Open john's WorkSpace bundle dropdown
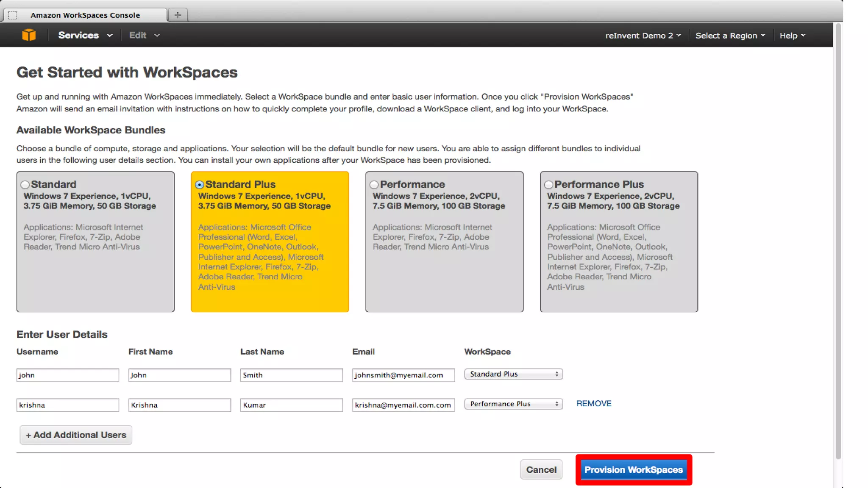Screen dimensions: 868x488 (x=513, y=374)
